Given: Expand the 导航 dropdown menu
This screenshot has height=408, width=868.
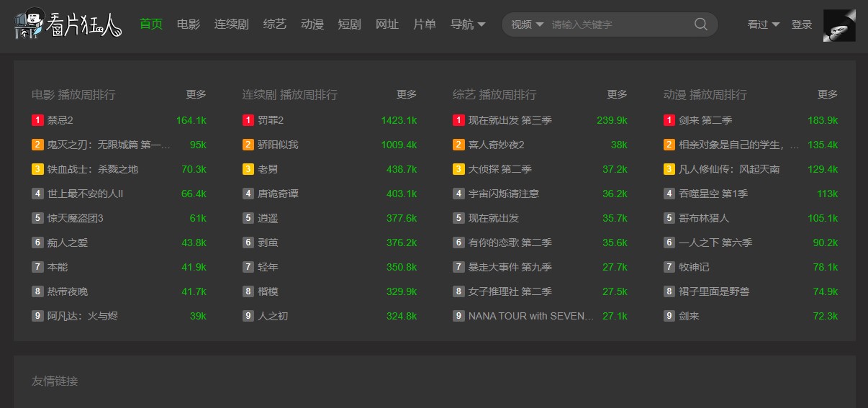Looking at the screenshot, I should pos(468,24).
